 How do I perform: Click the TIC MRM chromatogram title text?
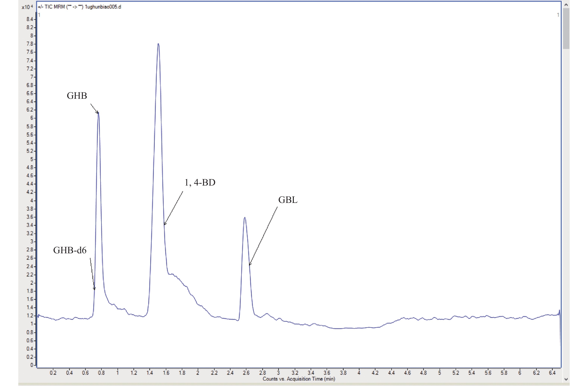click(x=80, y=7)
